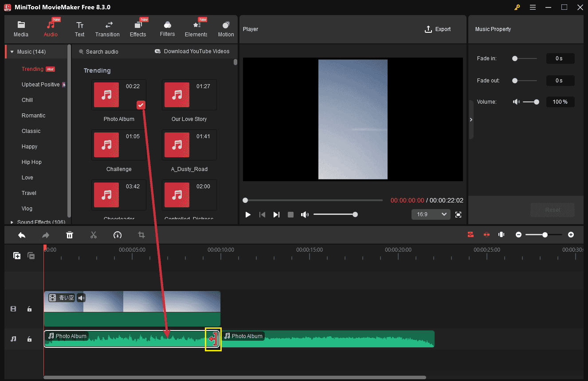The height and width of the screenshot is (381, 588).
Task: Open the speed gauge tool
Action: 118,235
